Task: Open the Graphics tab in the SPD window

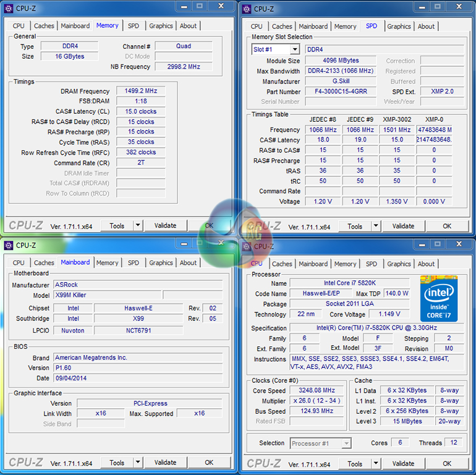Action: click(399, 27)
